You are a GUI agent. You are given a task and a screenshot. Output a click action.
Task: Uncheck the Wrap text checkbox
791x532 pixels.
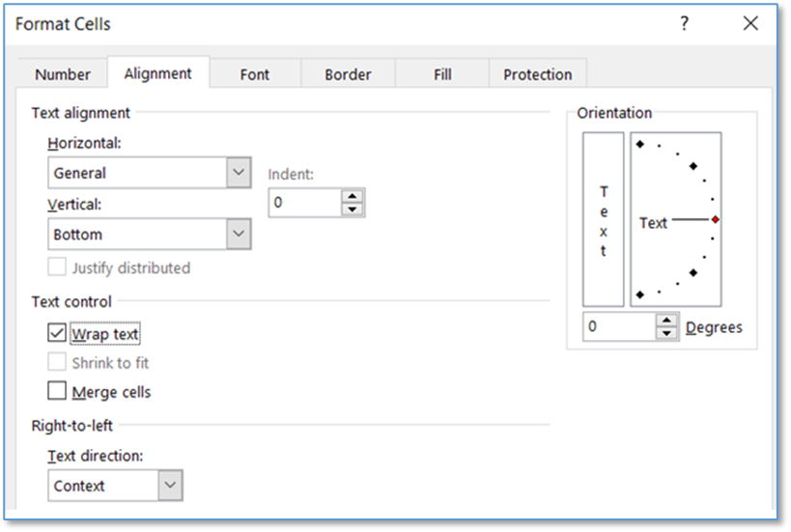(x=57, y=334)
